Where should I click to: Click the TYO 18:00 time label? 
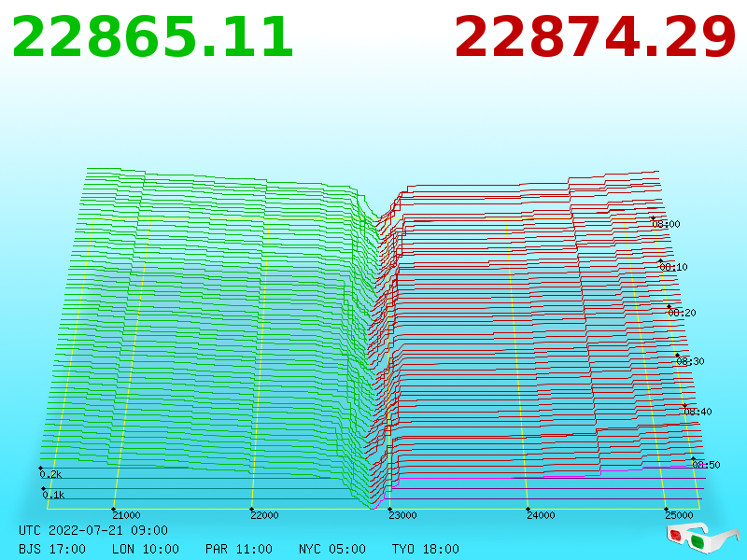(x=426, y=549)
